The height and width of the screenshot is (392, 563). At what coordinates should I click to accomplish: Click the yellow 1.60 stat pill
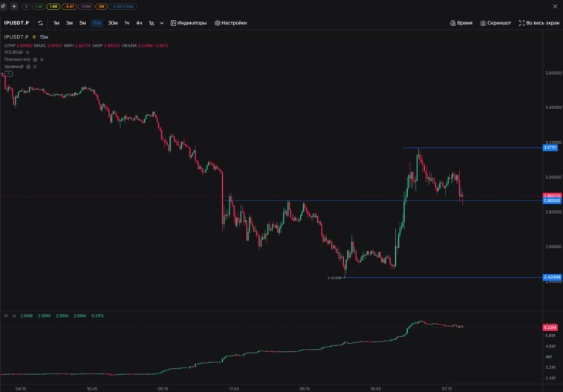(53, 7)
